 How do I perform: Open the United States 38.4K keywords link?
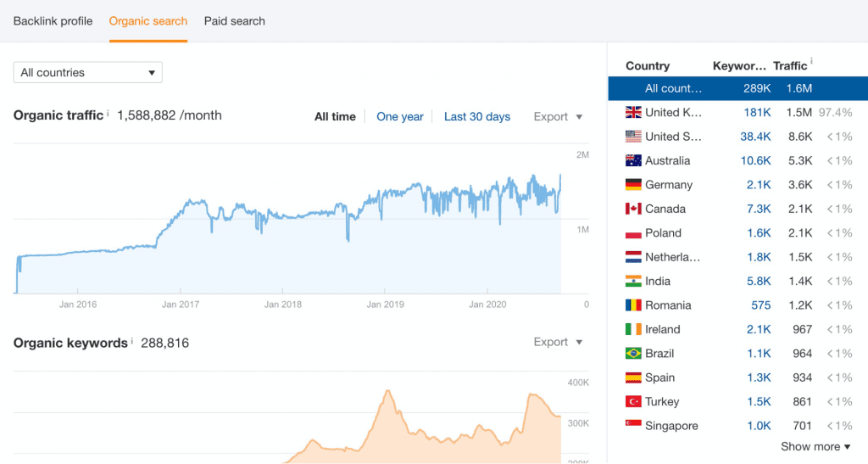click(755, 137)
